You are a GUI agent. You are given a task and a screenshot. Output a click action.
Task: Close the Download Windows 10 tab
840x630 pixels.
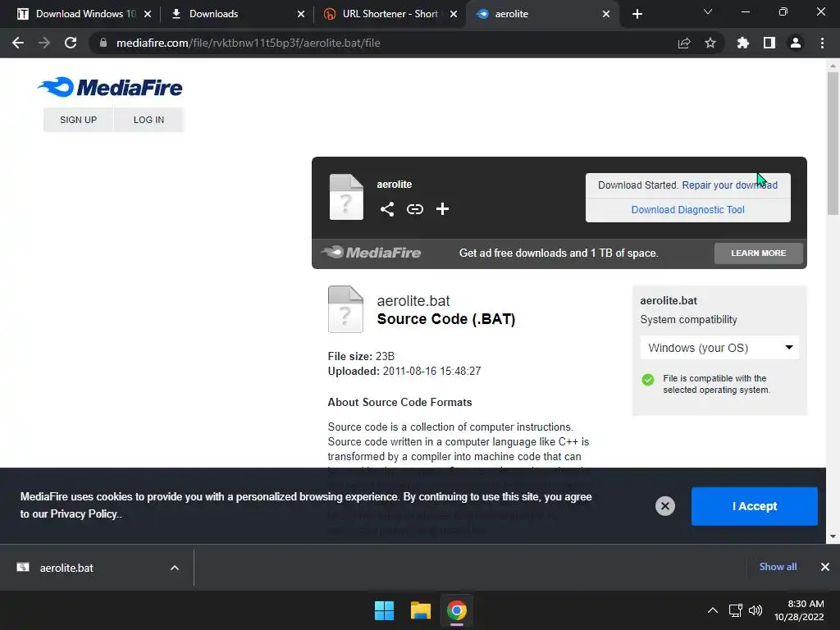coord(148,14)
